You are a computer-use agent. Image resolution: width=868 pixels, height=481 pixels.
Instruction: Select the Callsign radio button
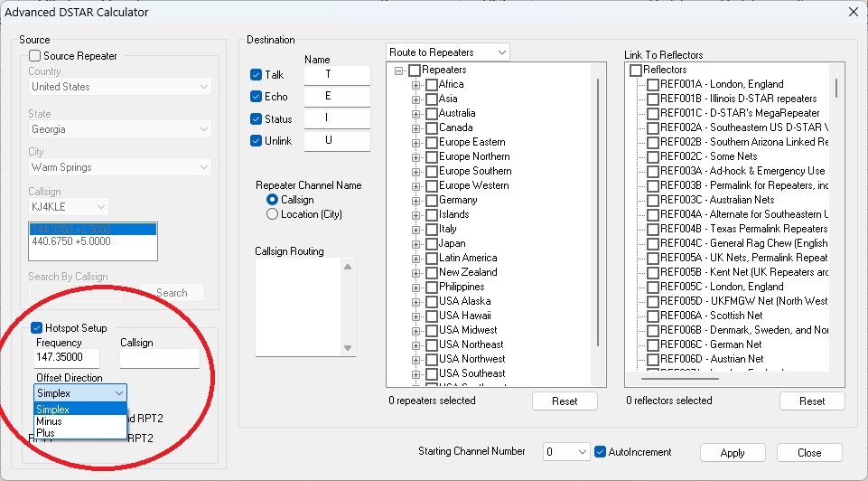click(272, 200)
